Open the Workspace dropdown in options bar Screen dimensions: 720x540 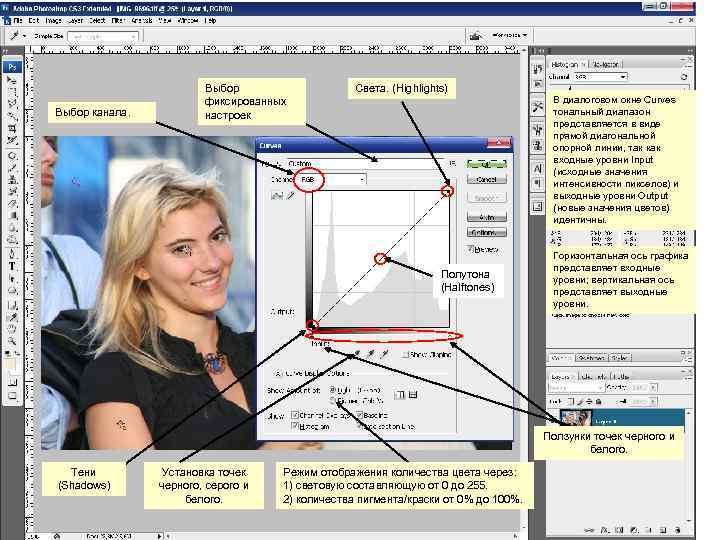[x=510, y=35]
